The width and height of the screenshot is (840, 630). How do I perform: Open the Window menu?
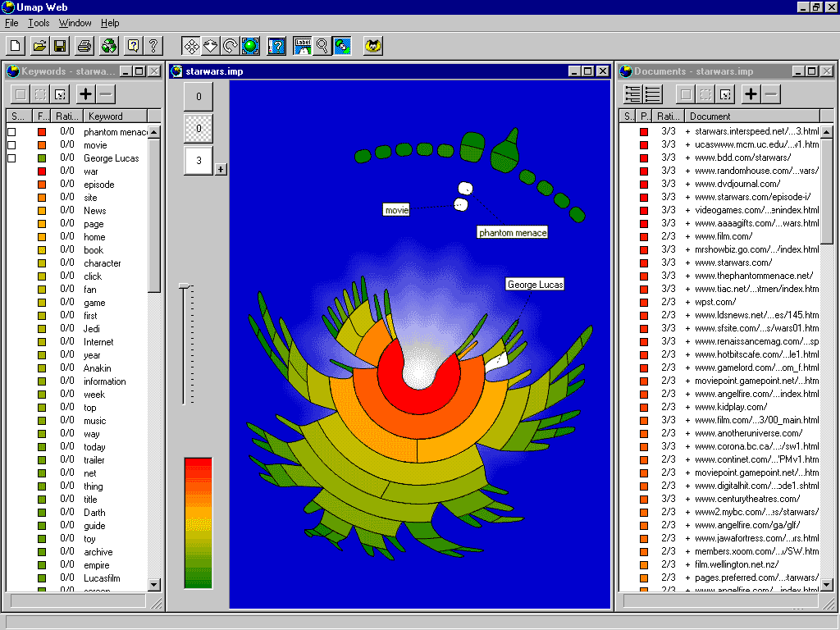click(75, 23)
